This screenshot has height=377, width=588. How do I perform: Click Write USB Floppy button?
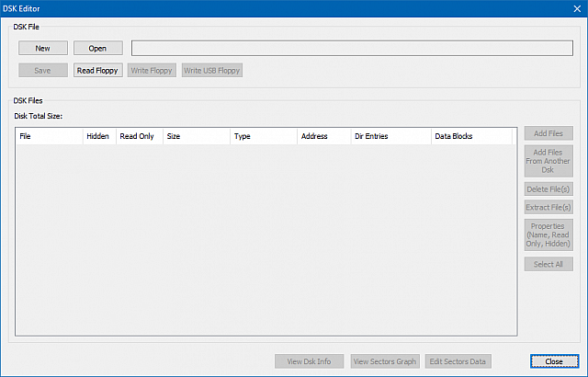[x=212, y=70]
